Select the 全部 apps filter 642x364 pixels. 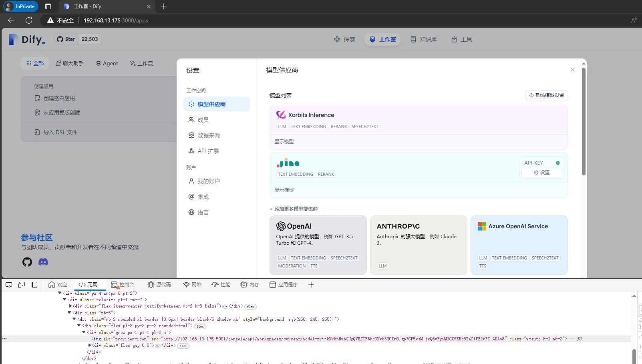(x=35, y=63)
